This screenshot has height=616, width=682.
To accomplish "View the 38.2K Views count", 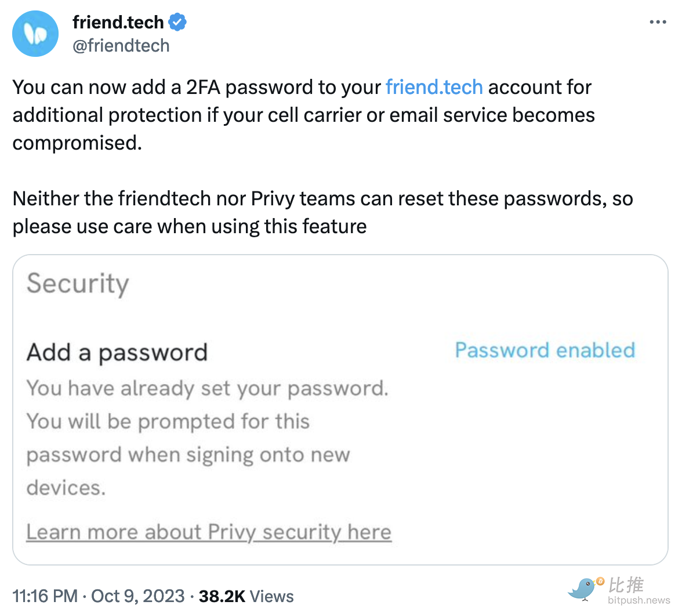I will [x=246, y=596].
